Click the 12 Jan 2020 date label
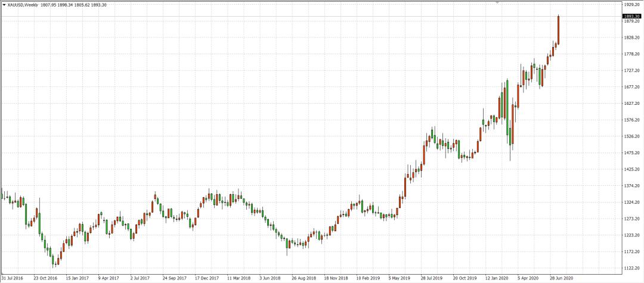 497,277
